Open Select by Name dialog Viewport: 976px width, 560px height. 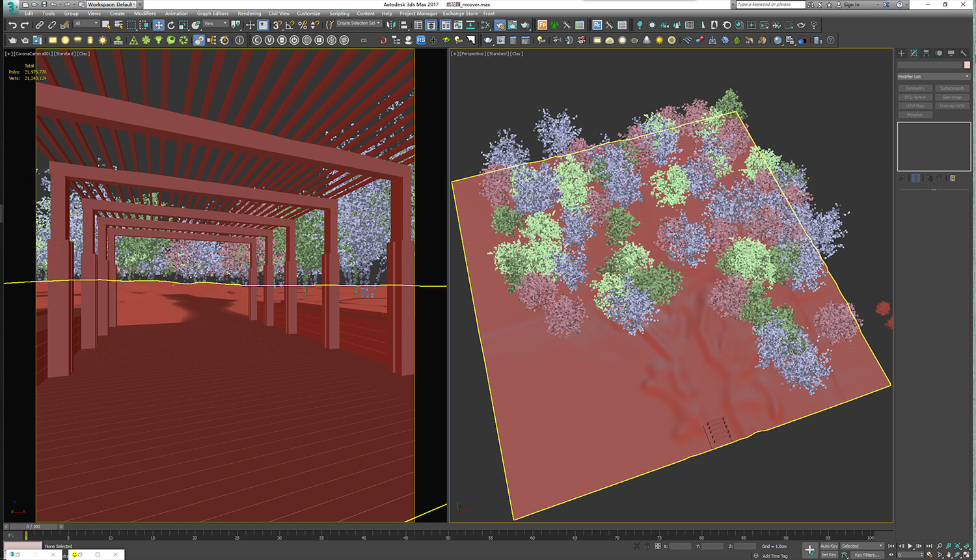tap(118, 25)
